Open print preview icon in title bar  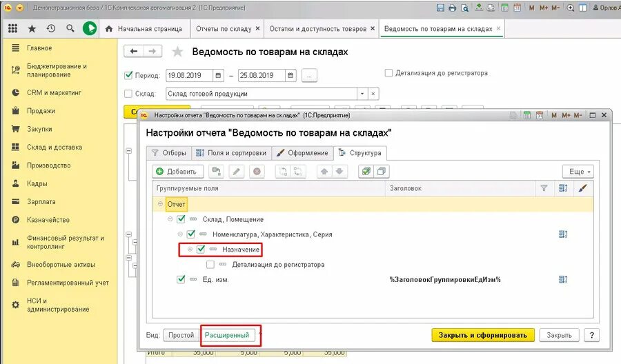(464, 8)
